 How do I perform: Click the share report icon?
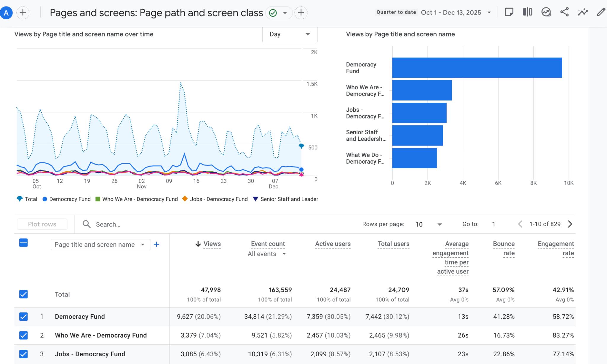pyautogui.click(x=564, y=12)
